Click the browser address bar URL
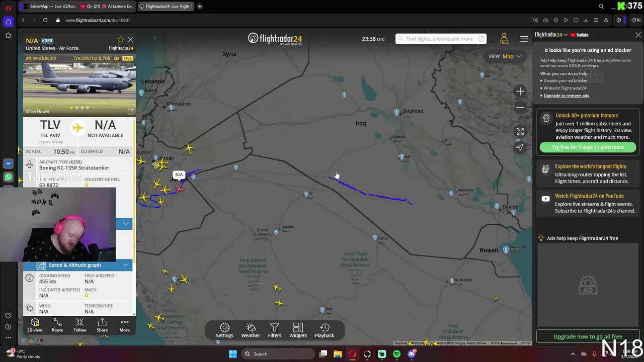The image size is (644, 362). 98,20
